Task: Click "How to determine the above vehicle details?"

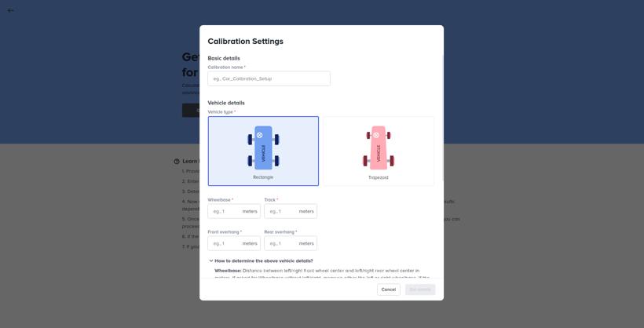Action: pos(264,261)
